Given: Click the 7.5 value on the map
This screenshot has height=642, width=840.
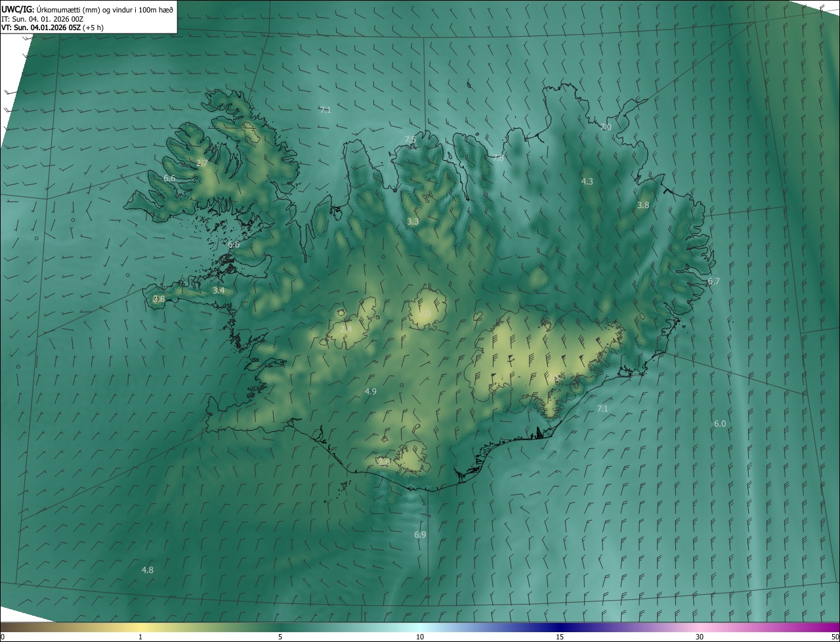Looking at the screenshot, I should [x=410, y=139].
